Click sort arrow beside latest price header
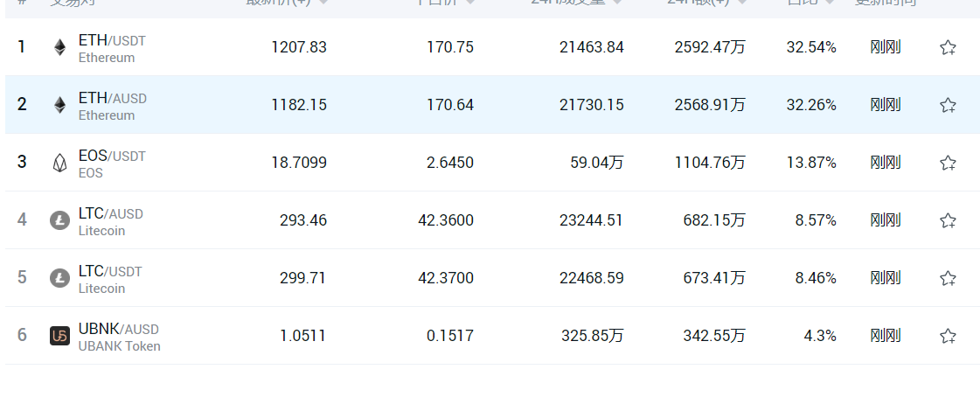Image resolution: width=980 pixels, height=397 pixels. click(323, 3)
